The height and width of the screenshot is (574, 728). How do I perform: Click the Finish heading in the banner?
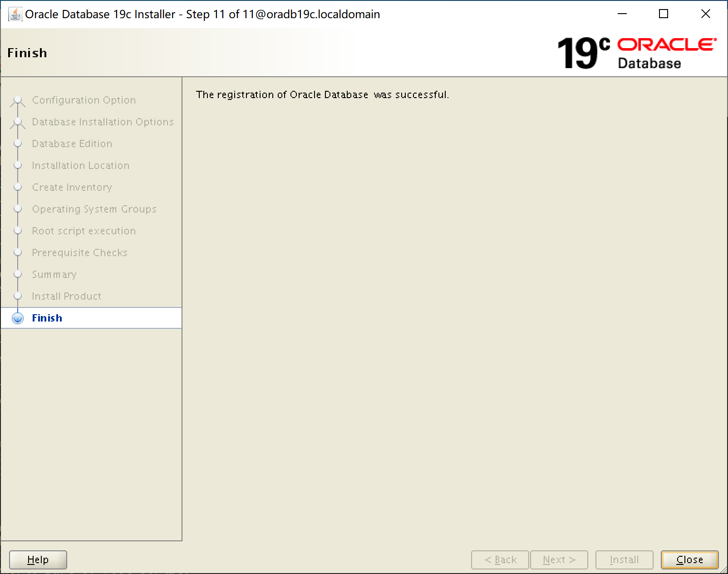point(27,53)
